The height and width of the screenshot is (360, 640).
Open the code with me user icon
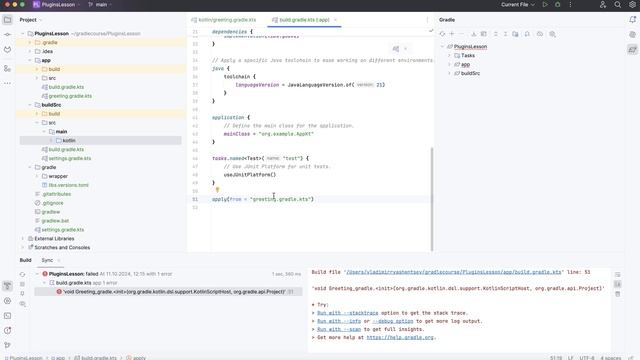[x=603, y=4]
